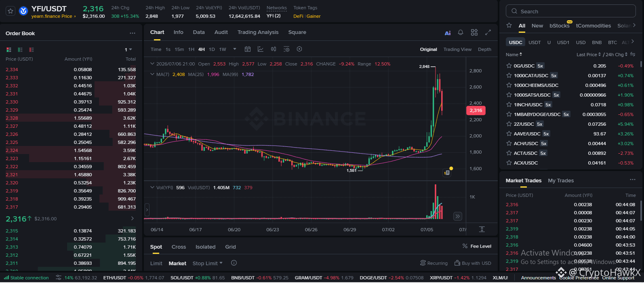Click the market list scrollbar
Screen dimensions: 644x283
click(641, 65)
